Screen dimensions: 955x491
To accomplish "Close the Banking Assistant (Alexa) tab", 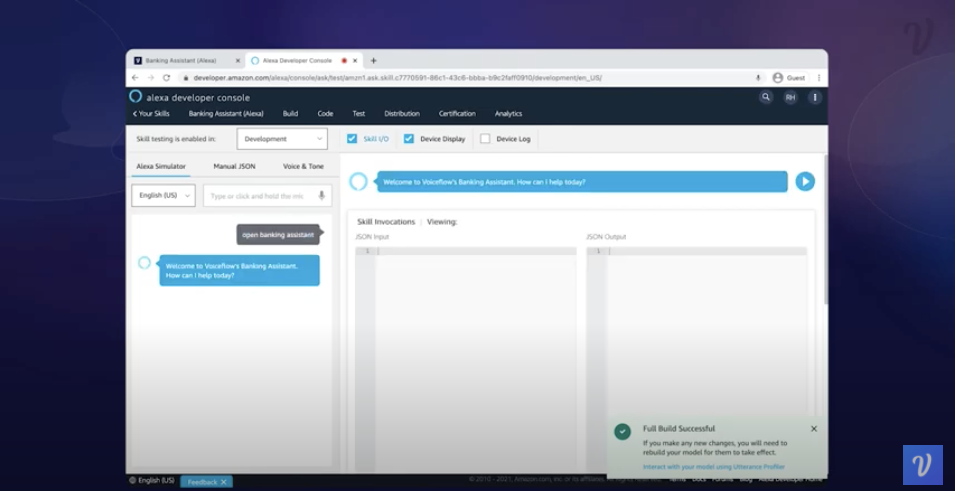I will pos(238,61).
